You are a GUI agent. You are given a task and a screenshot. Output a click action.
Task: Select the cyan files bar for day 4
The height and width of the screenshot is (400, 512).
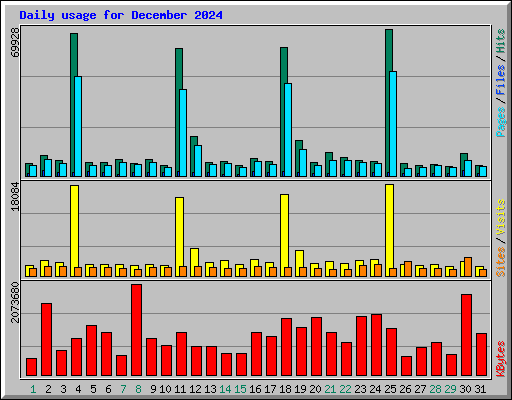point(78,126)
